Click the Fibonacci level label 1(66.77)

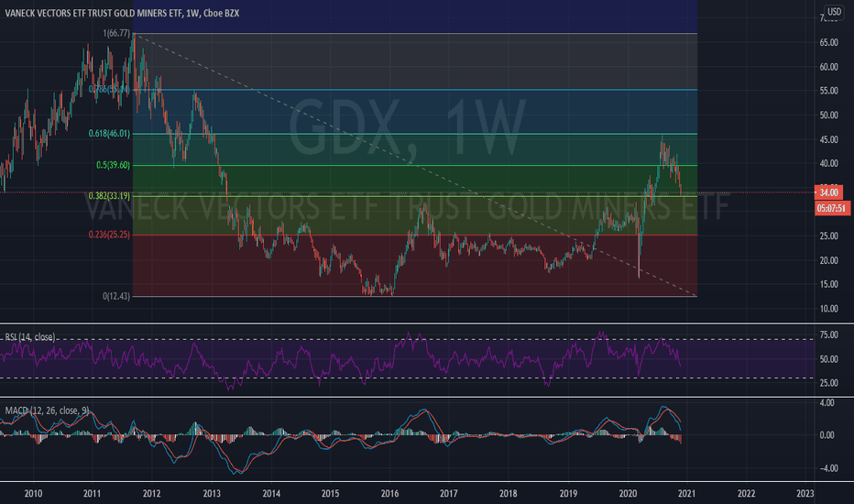click(x=116, y=34)
